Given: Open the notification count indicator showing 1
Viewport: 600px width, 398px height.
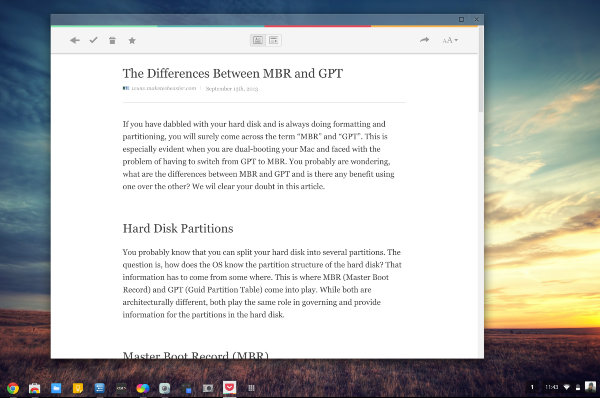Looking at the screenshot, I should [x=532, y=387].
